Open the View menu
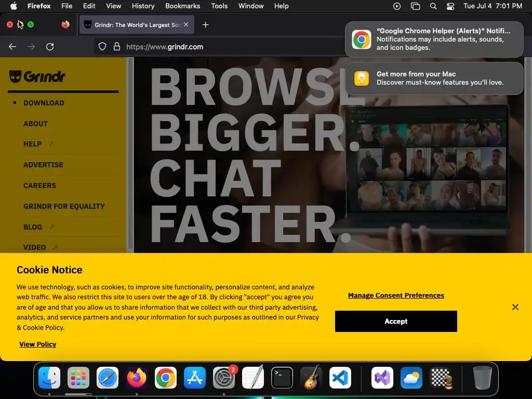This screenshot has height=399, width=532. [x=114, y=6]
